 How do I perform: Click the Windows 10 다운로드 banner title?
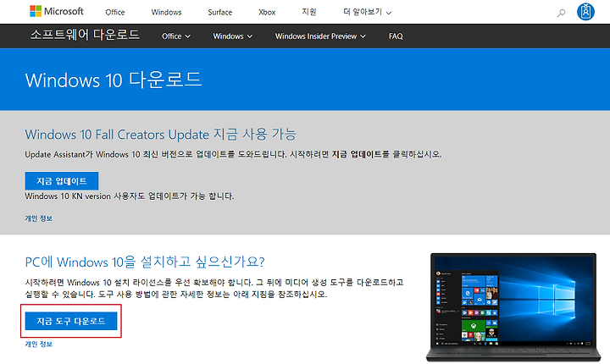(114, 80)
